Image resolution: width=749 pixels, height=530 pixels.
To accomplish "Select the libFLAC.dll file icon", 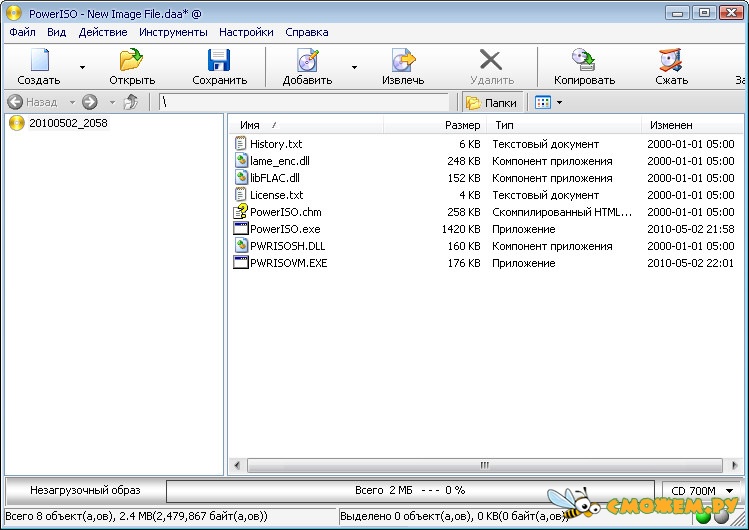I will click(x=241, y=178).
